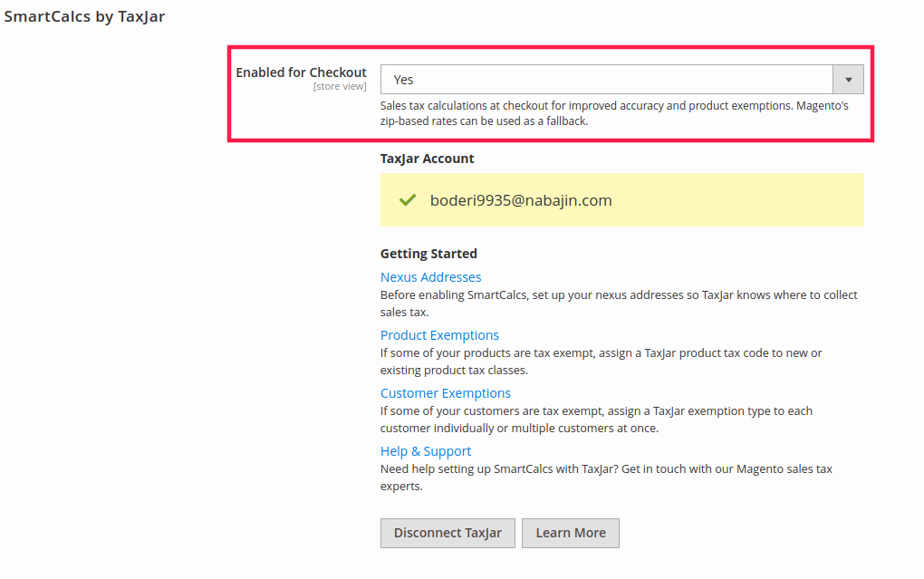
Task: Click the [store view] scope label
Action: (340, 87)
